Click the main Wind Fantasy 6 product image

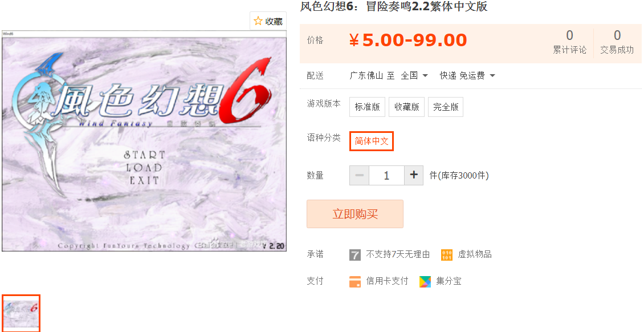point(144,141)
